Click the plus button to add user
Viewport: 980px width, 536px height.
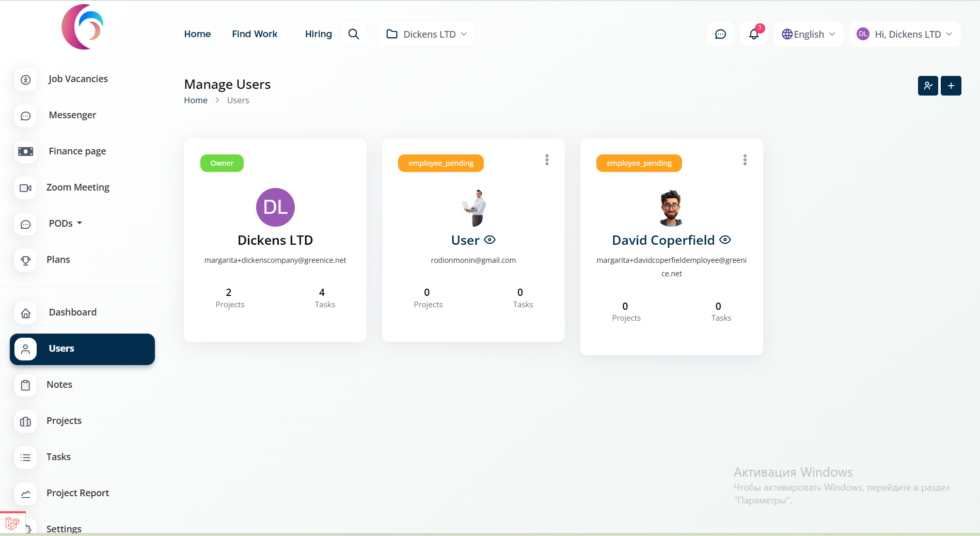click(x=951, y=86)
